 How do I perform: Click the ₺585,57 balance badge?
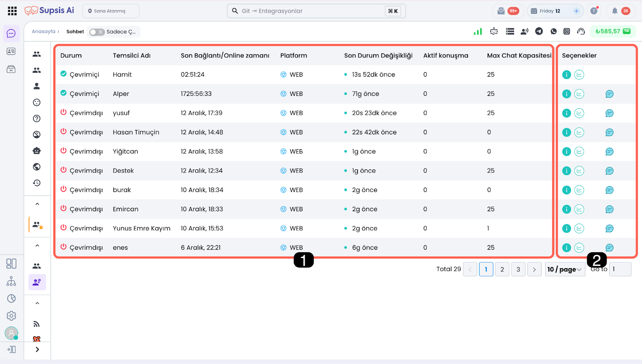(x=613, y=31)
